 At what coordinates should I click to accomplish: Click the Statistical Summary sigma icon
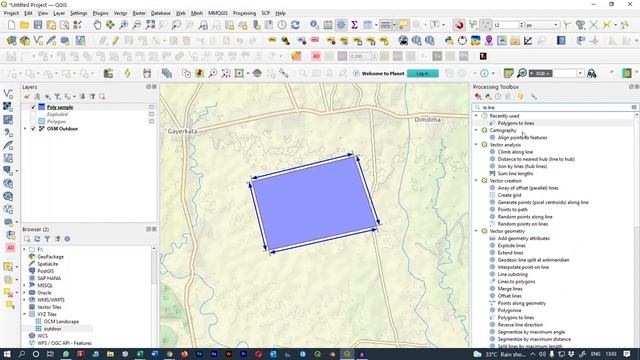tap(354, 25)
